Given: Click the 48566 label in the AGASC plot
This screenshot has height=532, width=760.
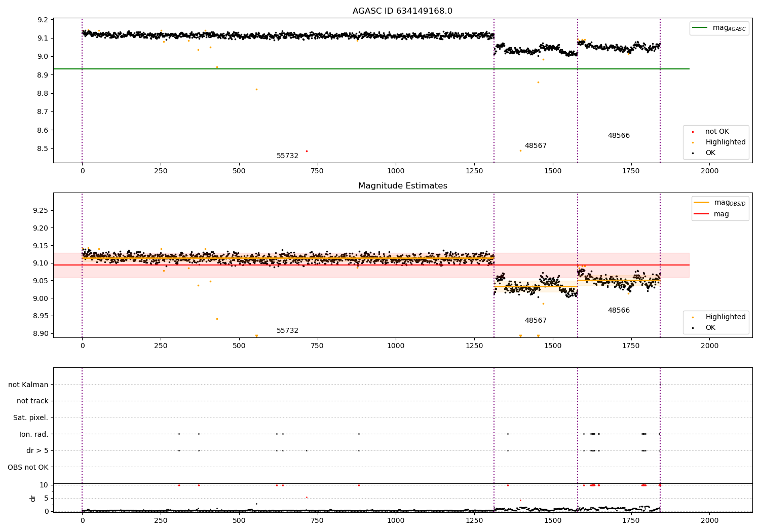Looking at the screenshot, I should pos(619,136).
